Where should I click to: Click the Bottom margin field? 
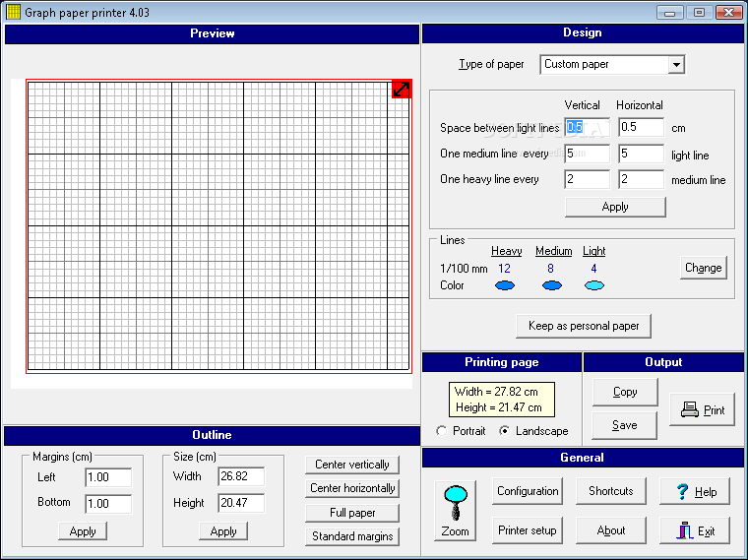pos(108,504)
